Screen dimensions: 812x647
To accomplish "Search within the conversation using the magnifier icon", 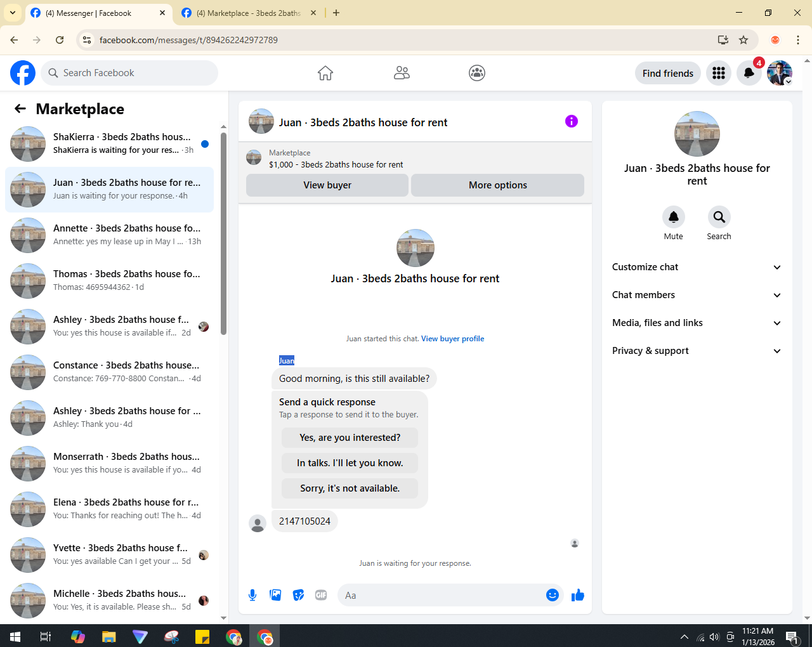I will pyautogui.click(x=719, y=217).
